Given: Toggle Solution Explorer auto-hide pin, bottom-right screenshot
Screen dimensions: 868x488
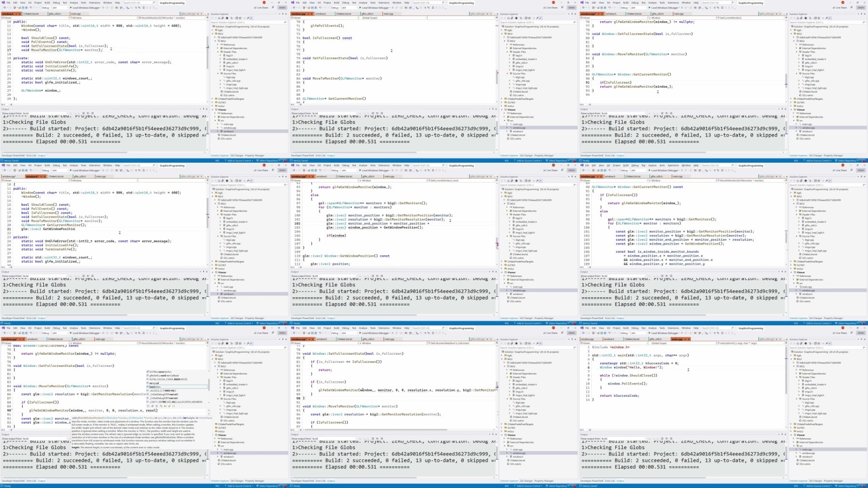Looking at the screenshot, I should pos(862,339).
